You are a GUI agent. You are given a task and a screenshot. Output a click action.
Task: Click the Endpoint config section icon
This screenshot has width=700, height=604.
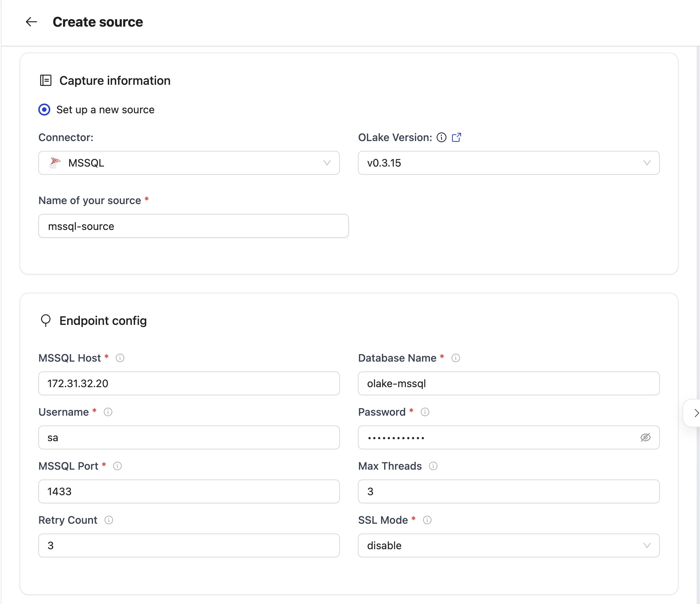coord(45,321)
